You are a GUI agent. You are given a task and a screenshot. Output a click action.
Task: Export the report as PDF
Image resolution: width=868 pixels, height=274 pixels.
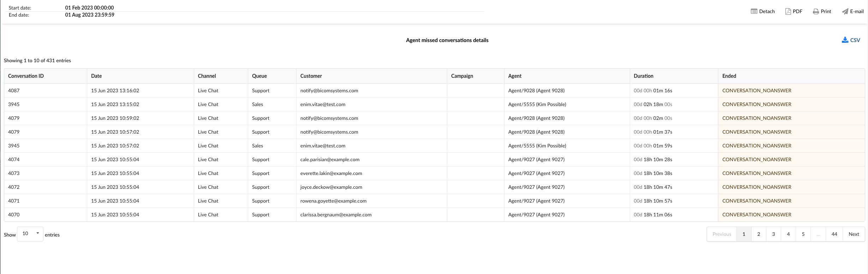tap(788, 11)
